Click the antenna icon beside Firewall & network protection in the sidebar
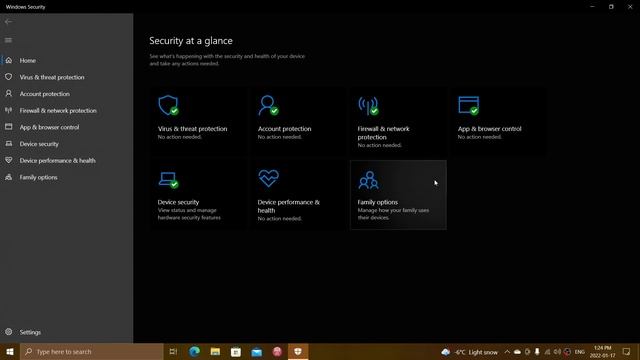 click(9, 110)
